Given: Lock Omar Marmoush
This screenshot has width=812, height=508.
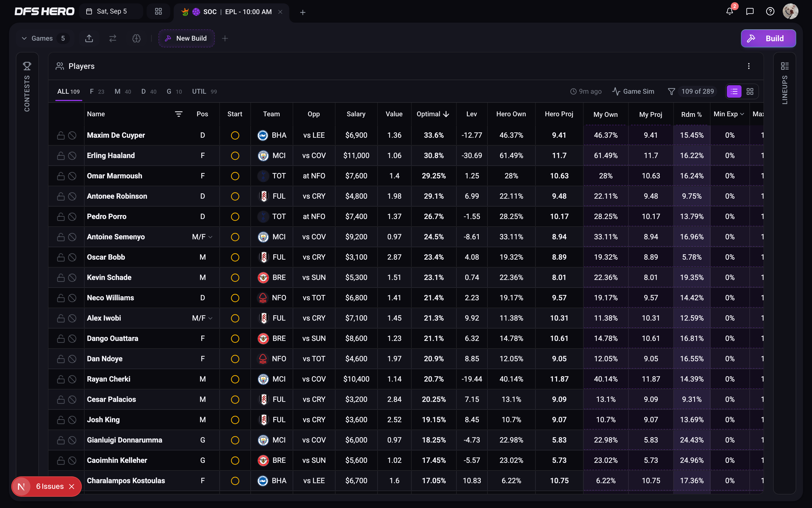Looking at the screenshot, I should (61, 176).
